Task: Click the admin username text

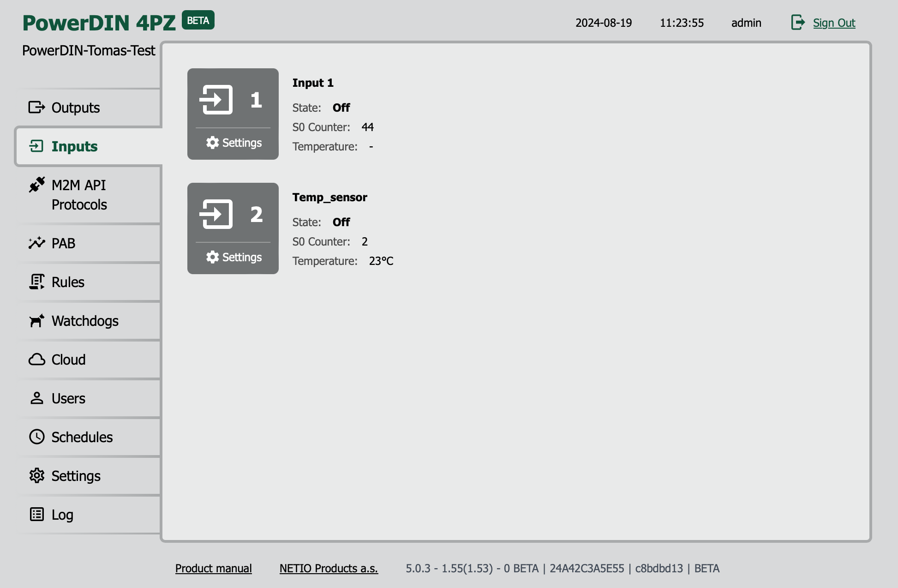Action: coord(746,23)
